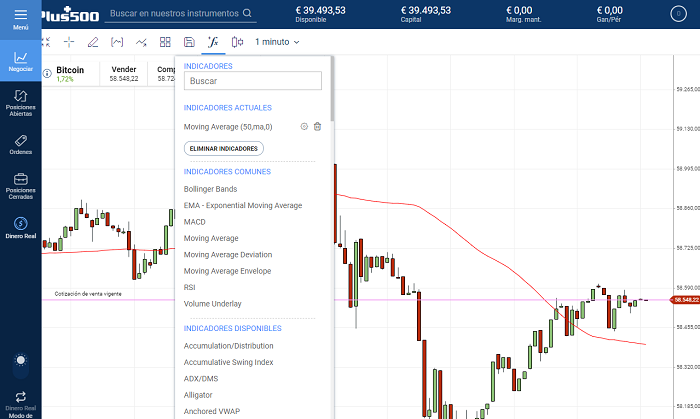Screen dimensions: 700x419
Task: Go to Posiciones Abiertas
Action: (21, 103)
